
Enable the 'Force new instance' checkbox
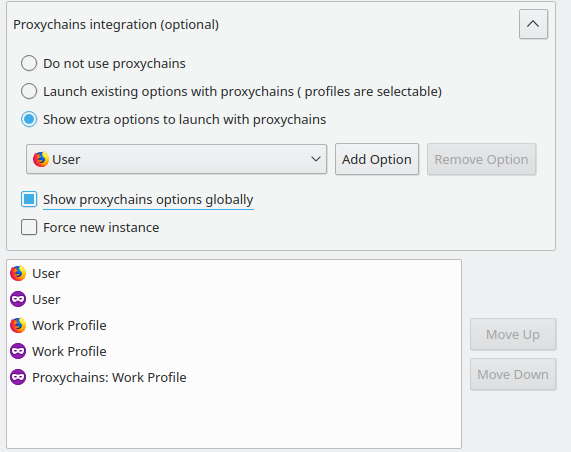pyautogui.click(x=29, y=227)
